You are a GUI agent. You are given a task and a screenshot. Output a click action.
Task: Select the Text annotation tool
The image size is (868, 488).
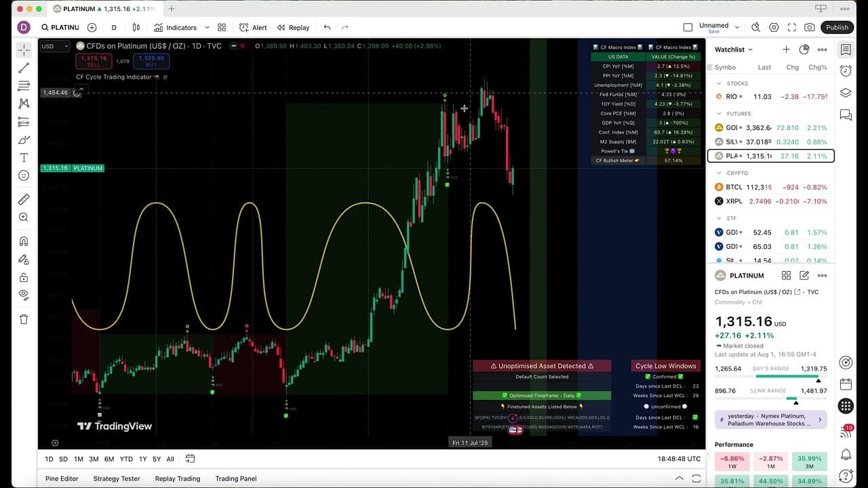[24, 157]
